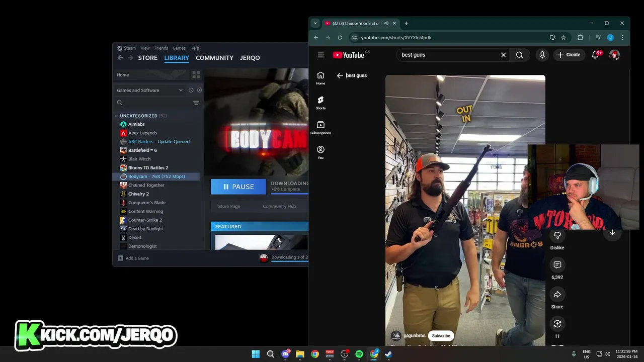Open the You section in YouTube sidebar
The height and width of the screenshot is (362, 644).
(320, 152)
